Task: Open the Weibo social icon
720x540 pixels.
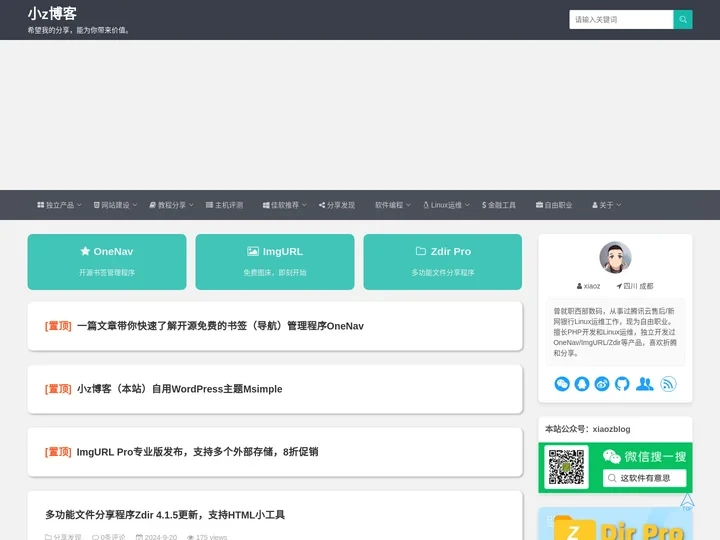Action: click(602, 384)
